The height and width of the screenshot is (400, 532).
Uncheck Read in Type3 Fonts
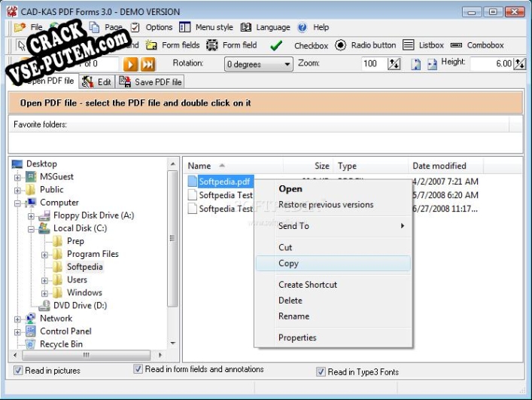[x=321, y=371]
